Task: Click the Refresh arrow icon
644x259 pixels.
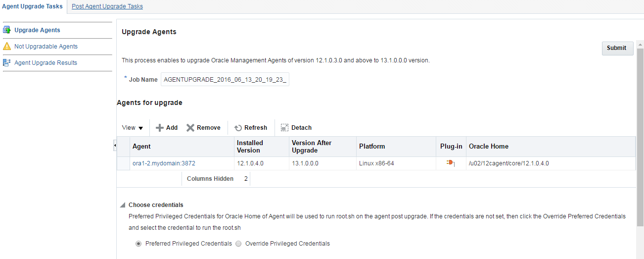Action: [238, 128]
